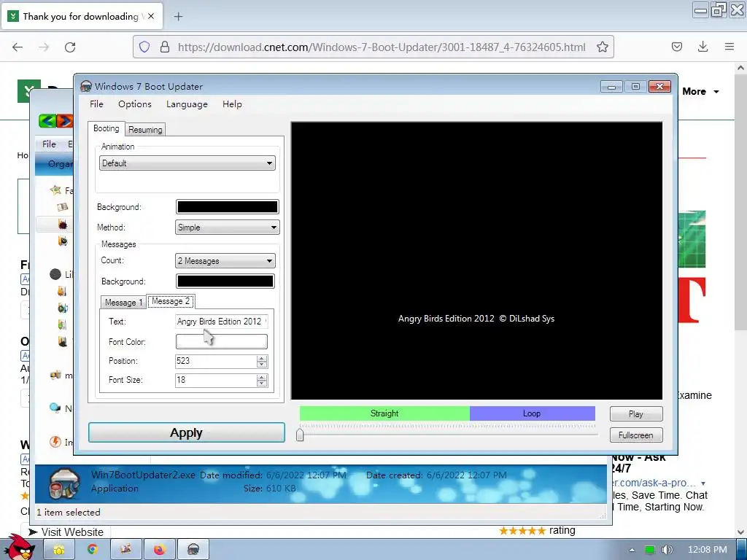Click the blue Loop animation segment
747x560 pixels.
(532, 413)
